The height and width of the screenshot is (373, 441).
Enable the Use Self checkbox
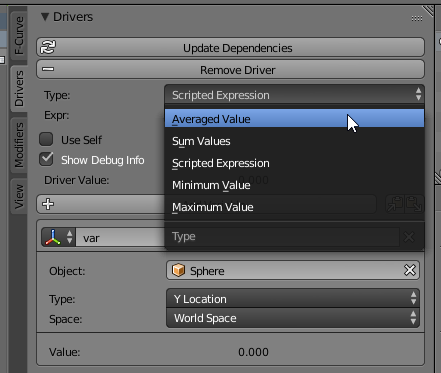point(46,139)
